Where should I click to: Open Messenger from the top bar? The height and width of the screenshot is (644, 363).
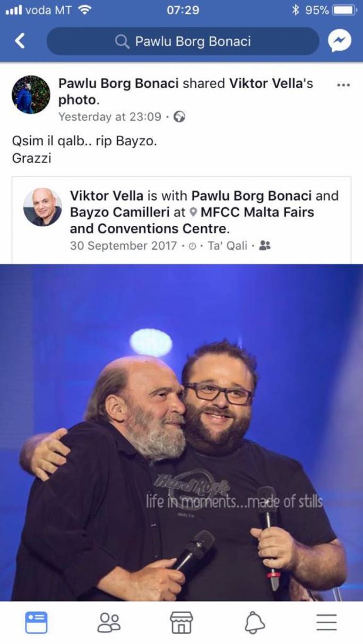[x=340, y=41]
